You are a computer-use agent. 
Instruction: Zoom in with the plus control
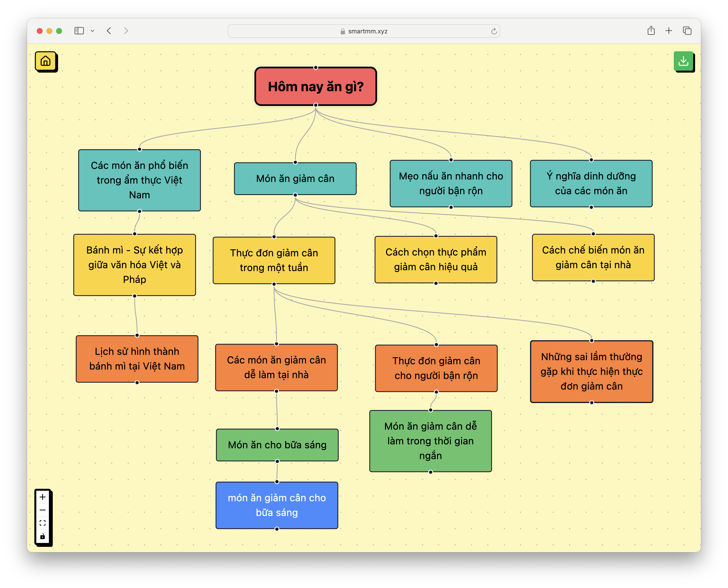(x=43, y=497)
